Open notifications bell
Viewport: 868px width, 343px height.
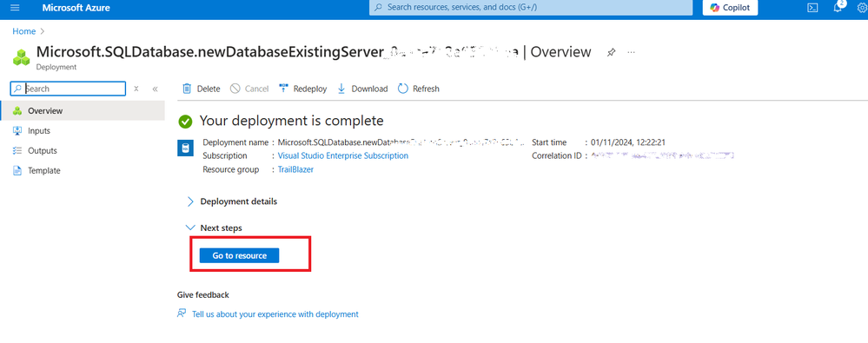coord(838,7)
